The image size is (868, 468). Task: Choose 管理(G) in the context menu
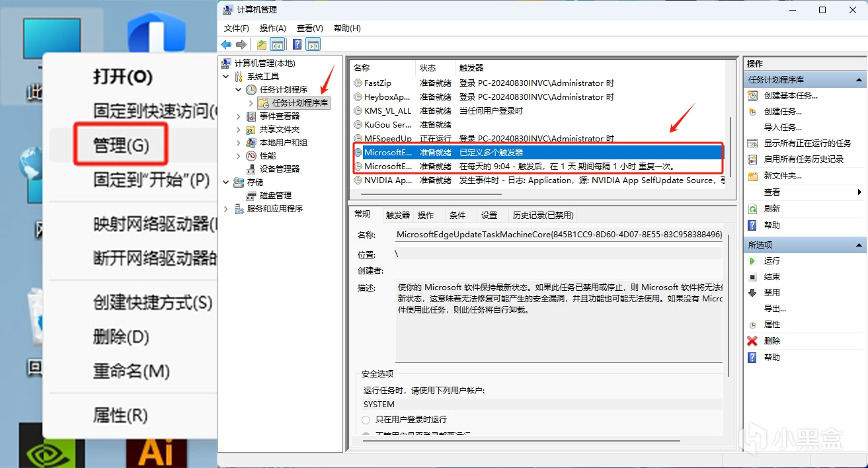point(122,145)
